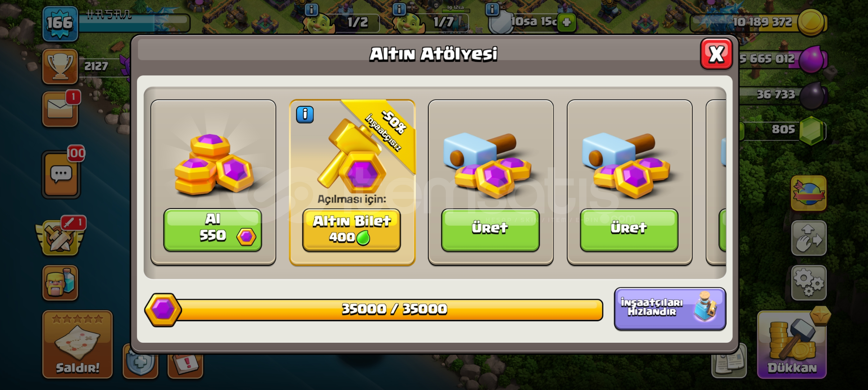
Task: Tap the blue info icon on golden hammer
Action: point(305,114)
